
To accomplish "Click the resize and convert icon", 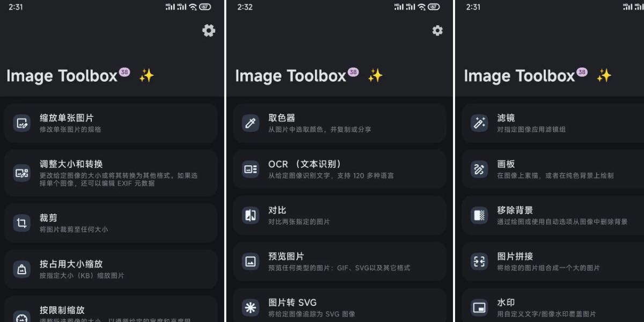I will (22, 173).
